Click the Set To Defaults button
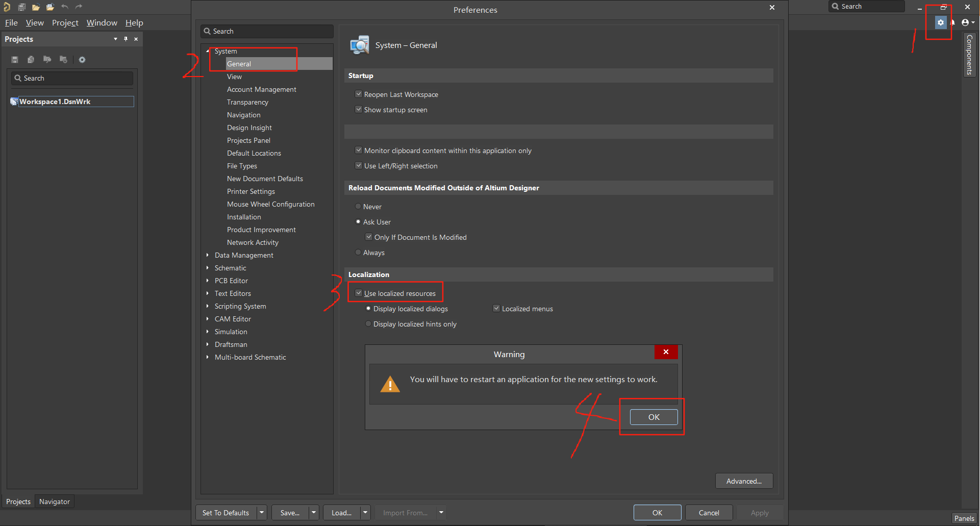 (x=226, y=513)
